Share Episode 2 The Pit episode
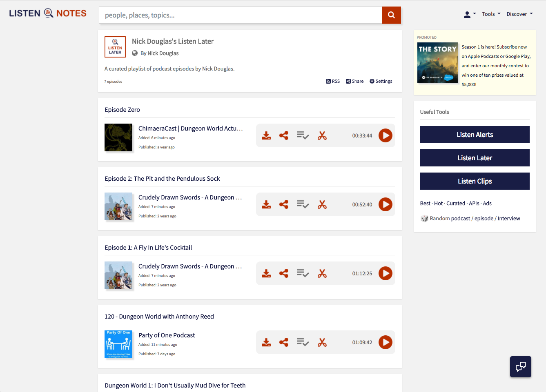546x392 pixels. [x=284, y=204]
